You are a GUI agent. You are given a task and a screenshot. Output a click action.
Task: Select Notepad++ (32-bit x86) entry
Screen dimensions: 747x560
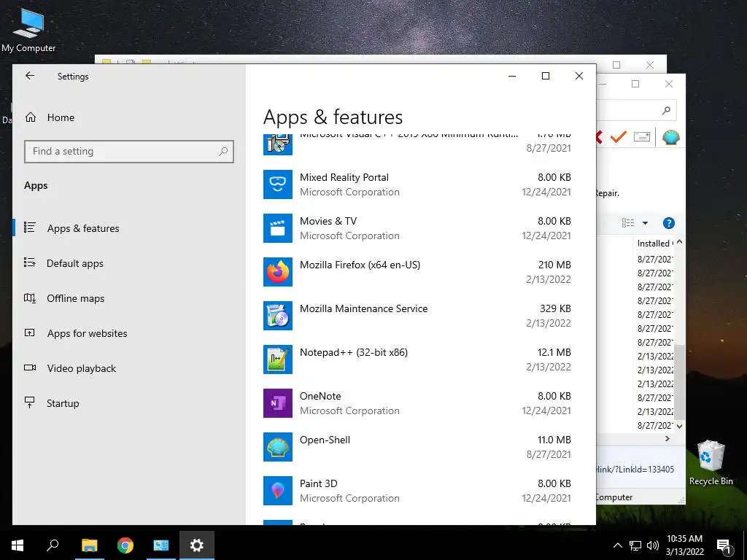tap(354, 352)
